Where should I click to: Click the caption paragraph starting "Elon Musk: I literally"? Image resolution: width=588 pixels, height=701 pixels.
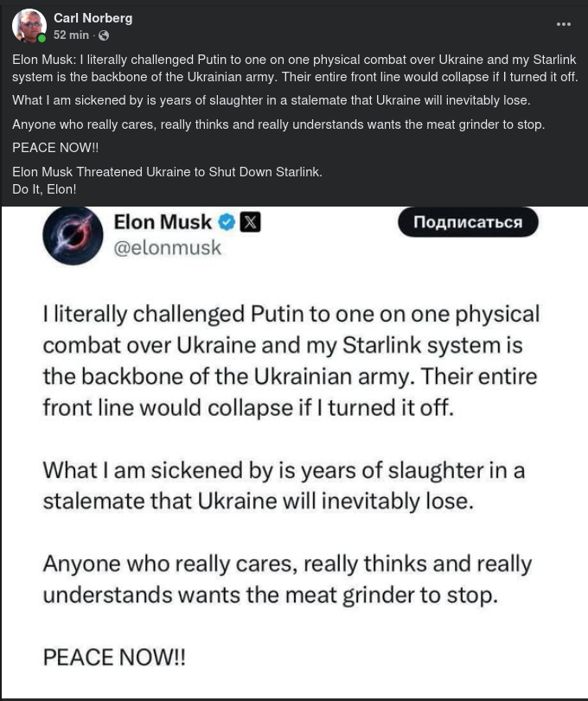[x=294, y=68]
